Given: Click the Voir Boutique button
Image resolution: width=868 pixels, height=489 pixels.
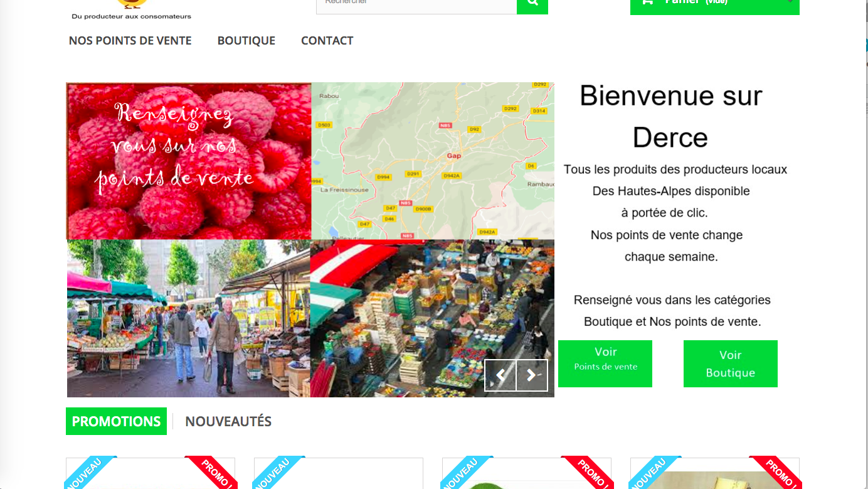Looking at the screenshot, I should [x=731, y=363].
